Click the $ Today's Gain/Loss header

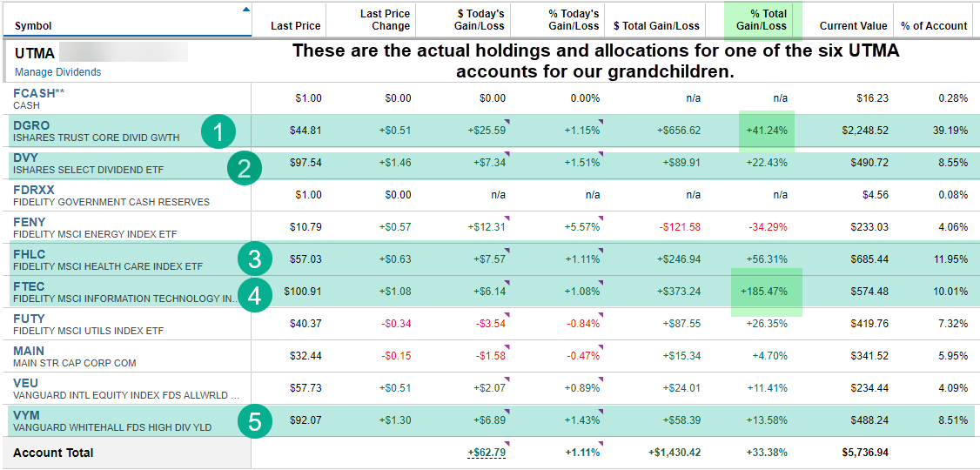480,19
